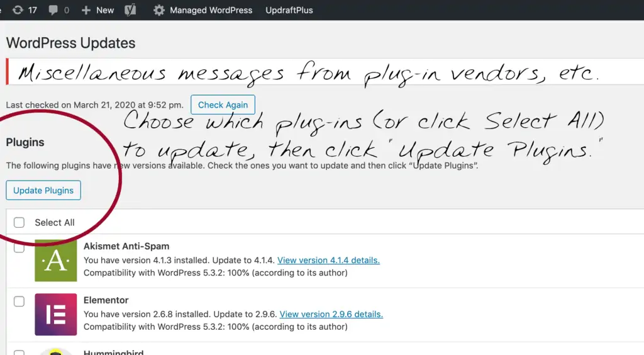Click the Managed WordPress gear icon
The width and height of the screenshot is (644, 355).
tap(159, 10)
